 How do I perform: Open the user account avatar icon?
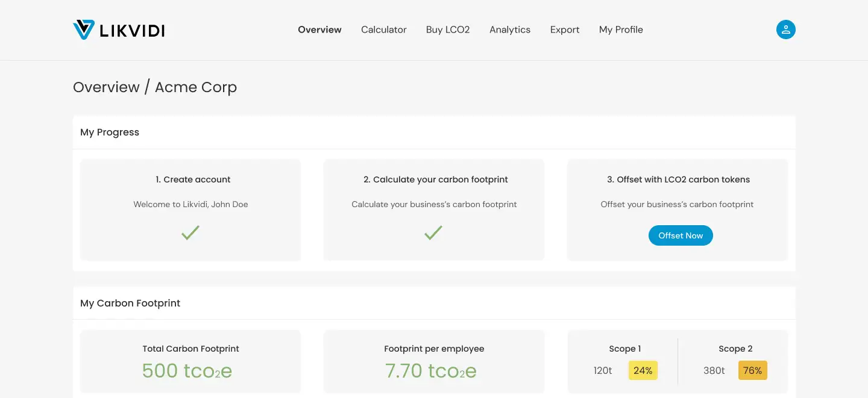[x=785, y=30]
